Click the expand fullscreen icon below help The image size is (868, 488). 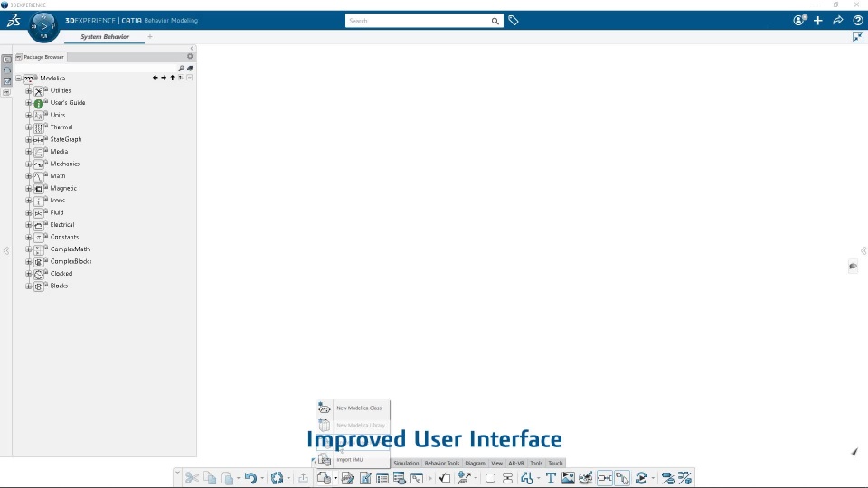858,37
